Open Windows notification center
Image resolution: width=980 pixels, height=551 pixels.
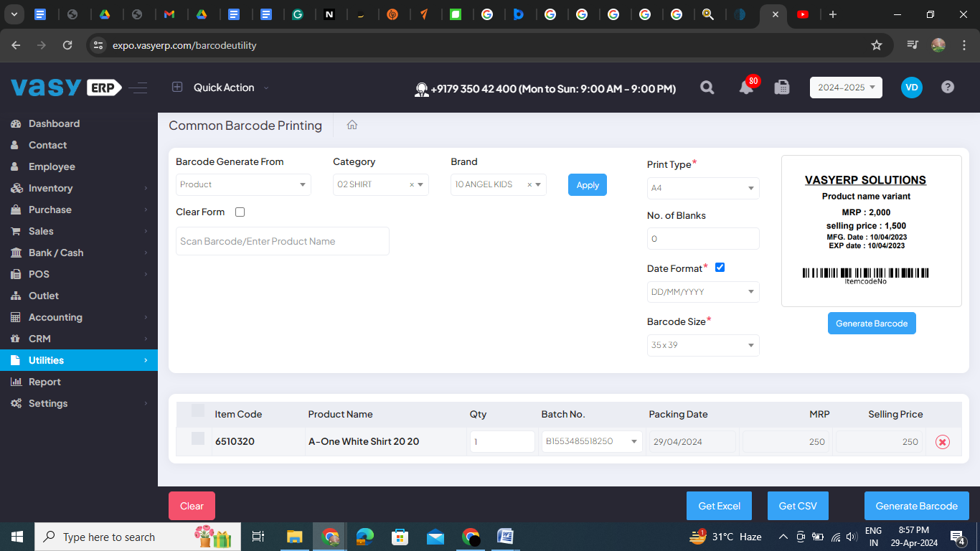[x=958, y=537]
